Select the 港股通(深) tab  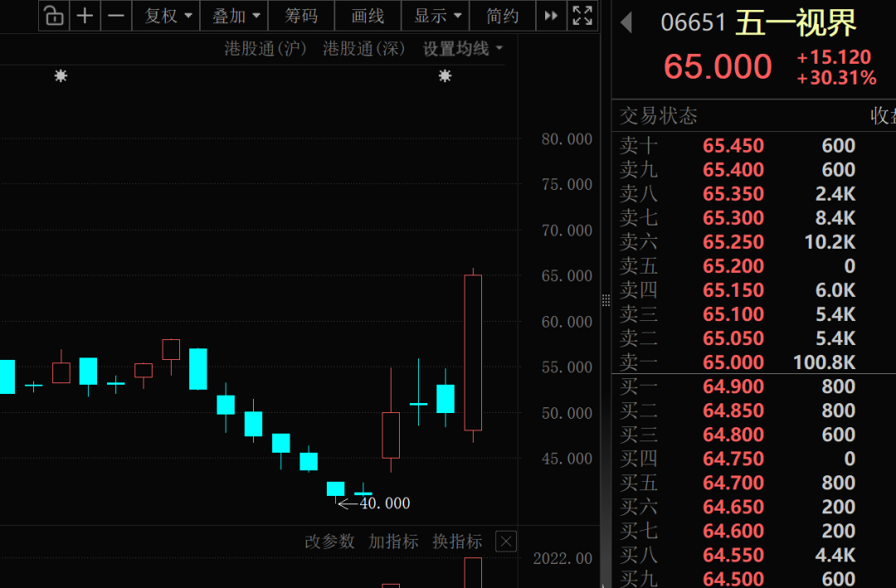point(364,49)
